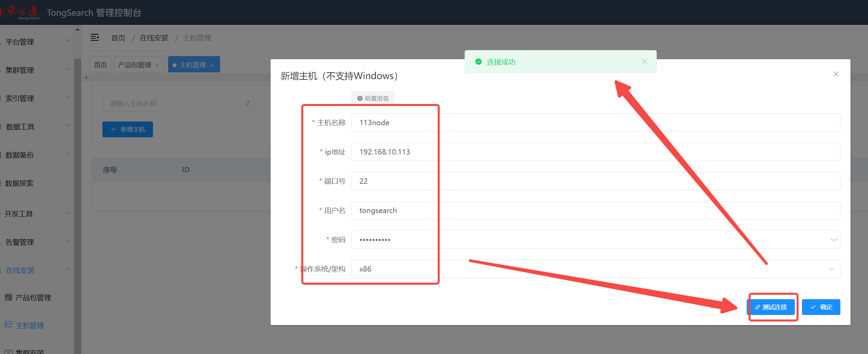Close the 新增主机 dialog with the X icon
The width and height of the screenshot is (868, 354).
pyautogui.click(x=836, y=74)
